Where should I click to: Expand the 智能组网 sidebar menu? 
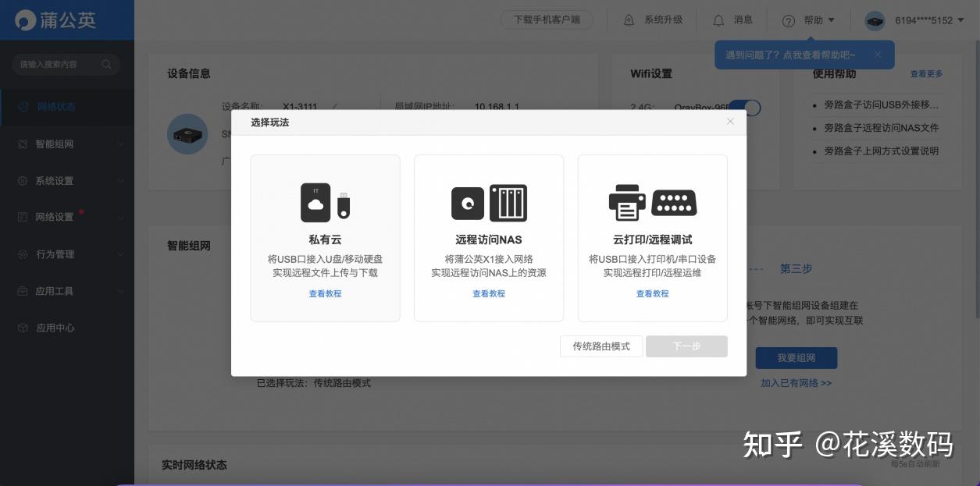point(121,144)
